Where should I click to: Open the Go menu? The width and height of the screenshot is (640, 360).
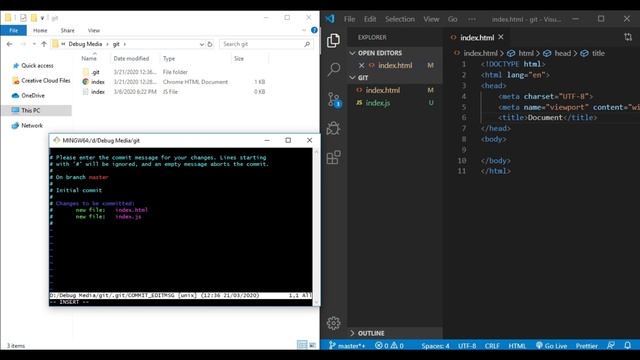tap(453, 19)
